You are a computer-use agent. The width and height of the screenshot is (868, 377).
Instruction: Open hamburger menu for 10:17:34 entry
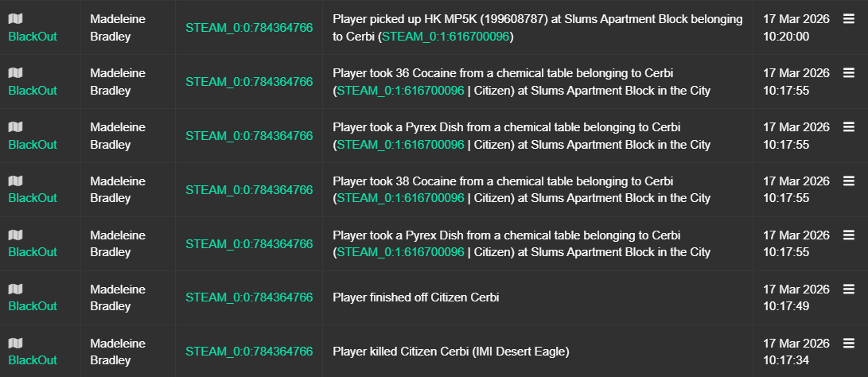(848, 344)
